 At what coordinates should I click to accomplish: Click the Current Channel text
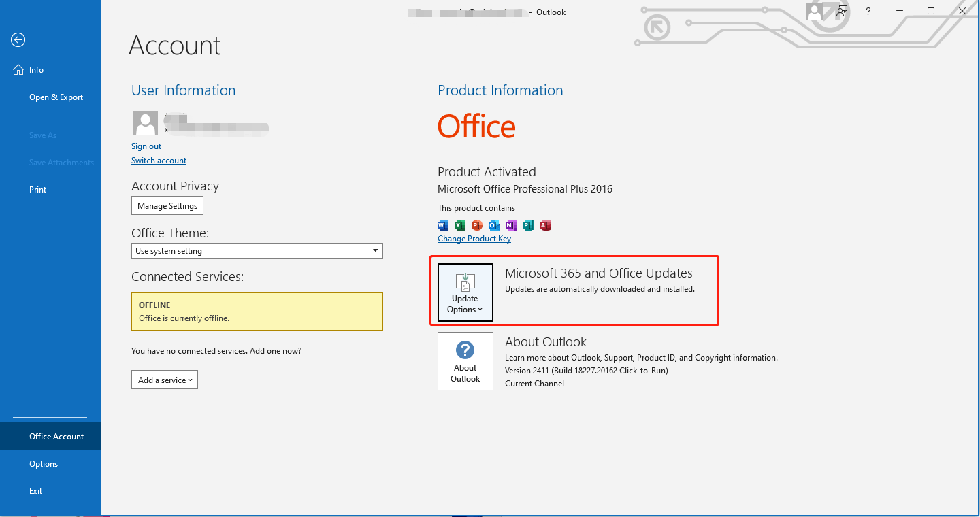(534, 384)
